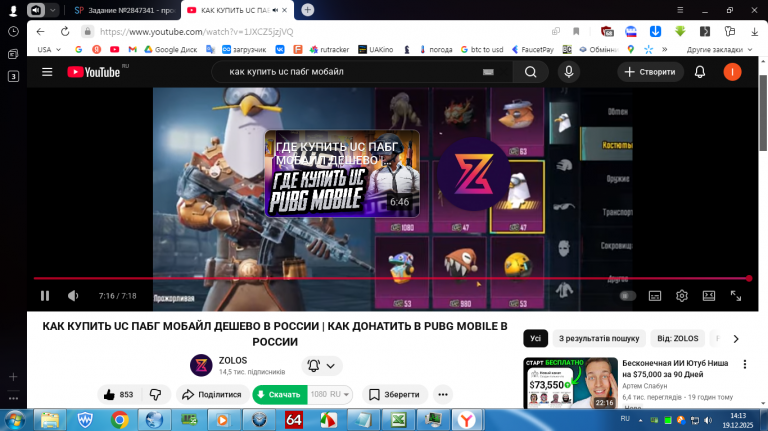Share the video via Поділитися

(212, 395)
